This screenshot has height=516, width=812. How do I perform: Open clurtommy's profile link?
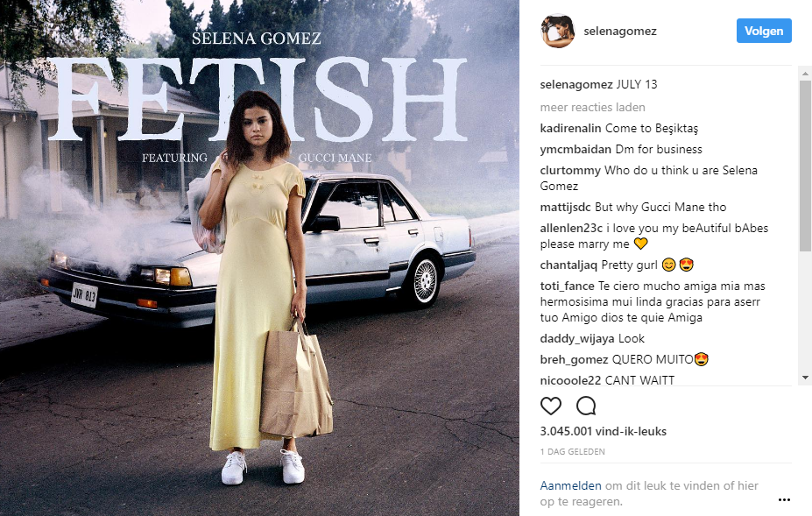pyautogui.click(x=569, y=170)
